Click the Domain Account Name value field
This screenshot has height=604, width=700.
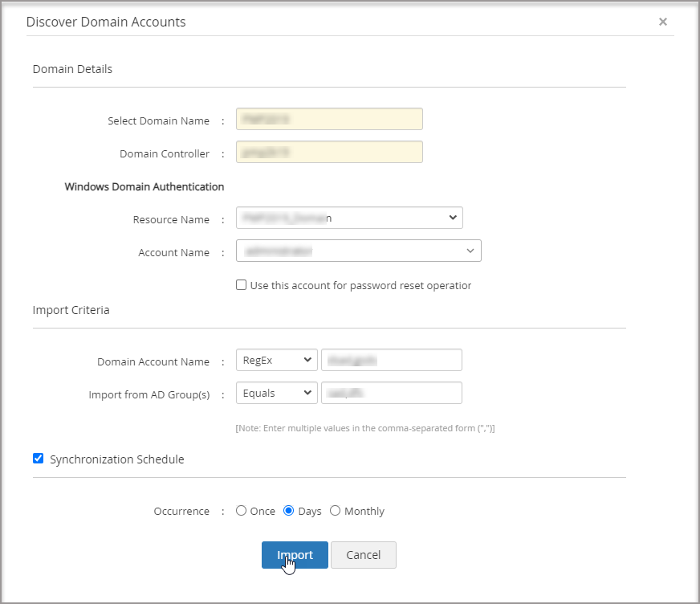click(391, 361)
